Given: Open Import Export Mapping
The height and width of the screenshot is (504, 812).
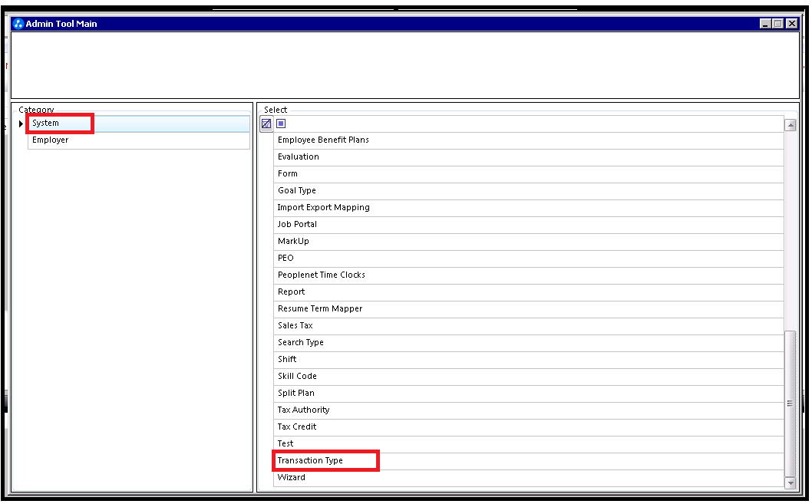Looking at the screenshot, I should click(323, 208).
